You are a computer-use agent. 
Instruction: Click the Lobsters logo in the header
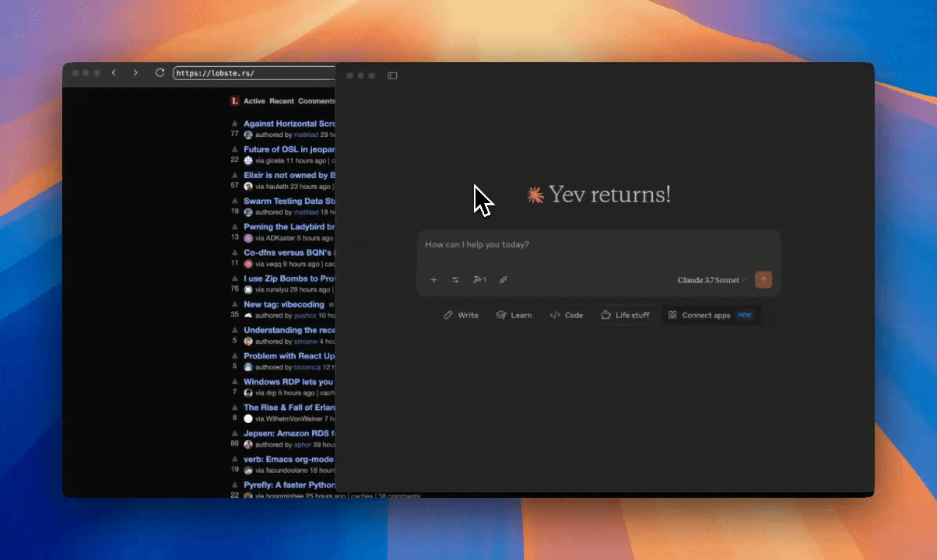click(233, 101)
